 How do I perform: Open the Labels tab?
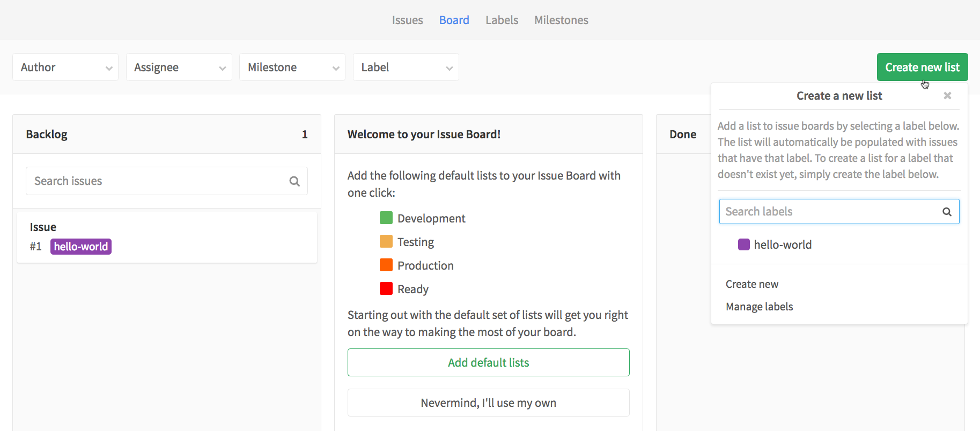(502, 20)
